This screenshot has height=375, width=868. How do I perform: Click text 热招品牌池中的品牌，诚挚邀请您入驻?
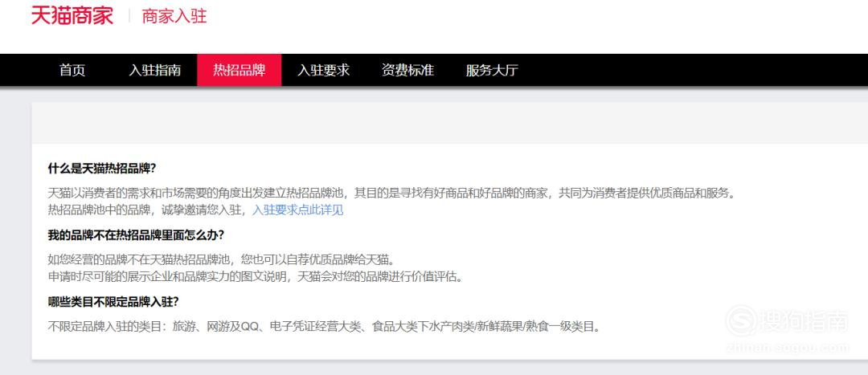147,210
